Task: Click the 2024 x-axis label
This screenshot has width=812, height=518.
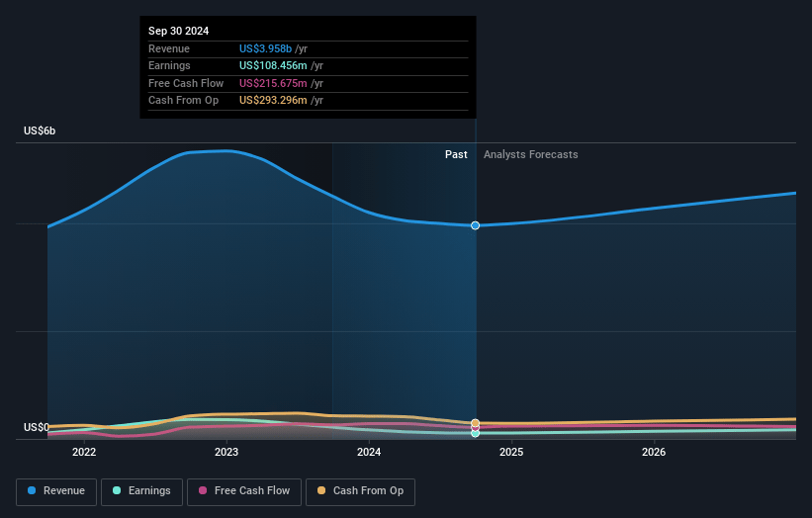Action: (369, 453)
